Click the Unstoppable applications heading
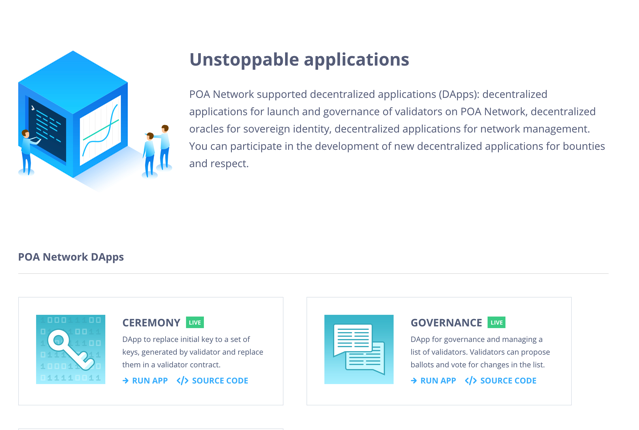Image resolution: width=639 pixels, height=430 pixels. 299,60
